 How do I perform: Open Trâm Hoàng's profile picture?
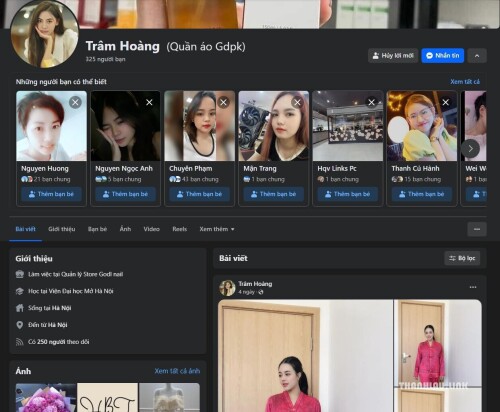44,34
